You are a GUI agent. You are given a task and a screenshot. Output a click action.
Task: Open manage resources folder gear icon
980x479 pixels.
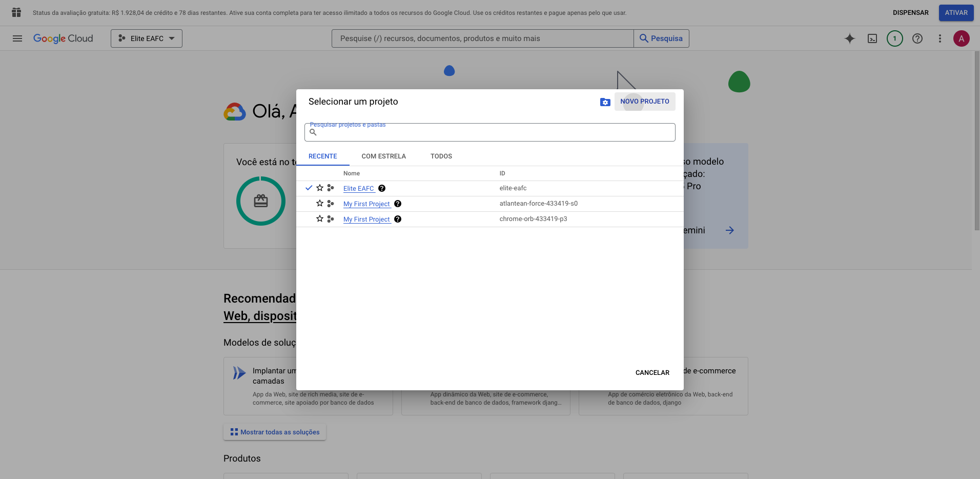point(605,102)
